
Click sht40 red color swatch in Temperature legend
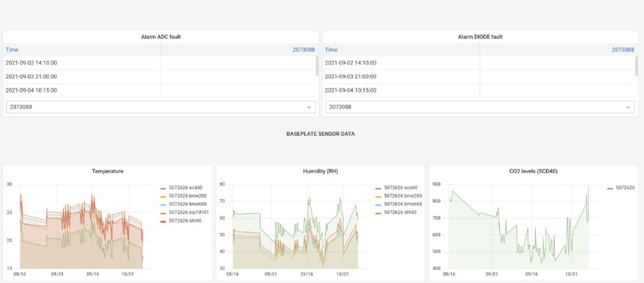coord(163,220)
